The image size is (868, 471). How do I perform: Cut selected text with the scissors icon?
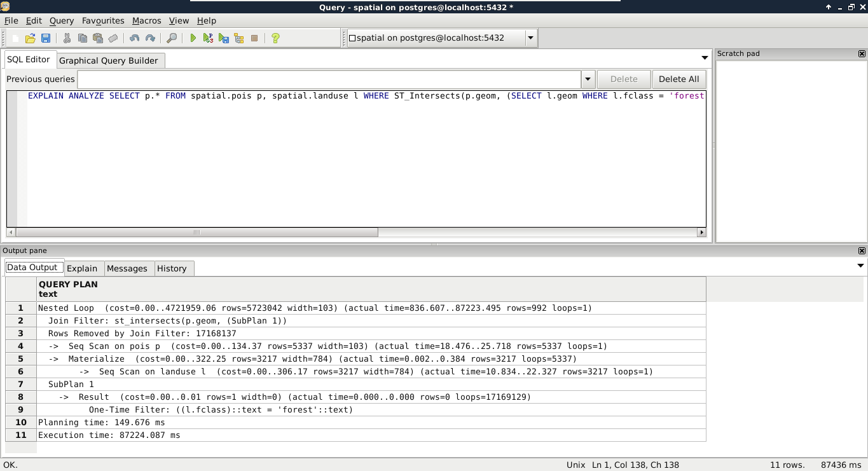click(x=67, y=38)
